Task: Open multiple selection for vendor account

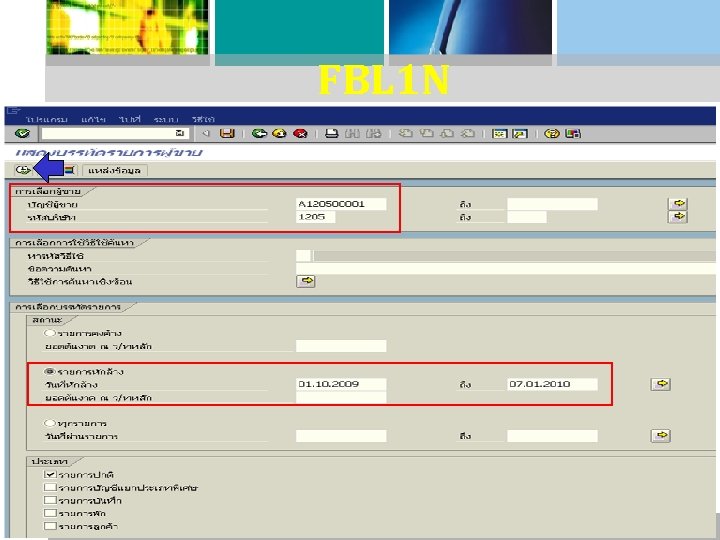Action: coord(678,203)
